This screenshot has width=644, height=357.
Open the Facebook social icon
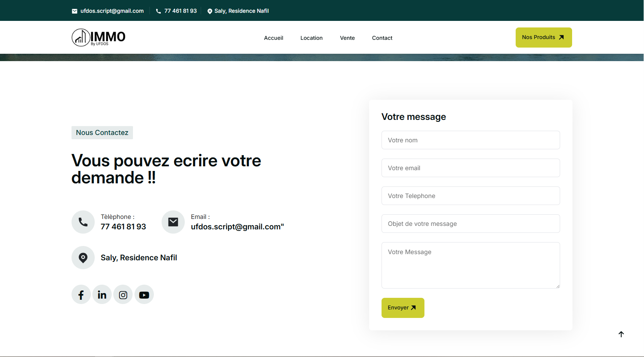(81, 295)
